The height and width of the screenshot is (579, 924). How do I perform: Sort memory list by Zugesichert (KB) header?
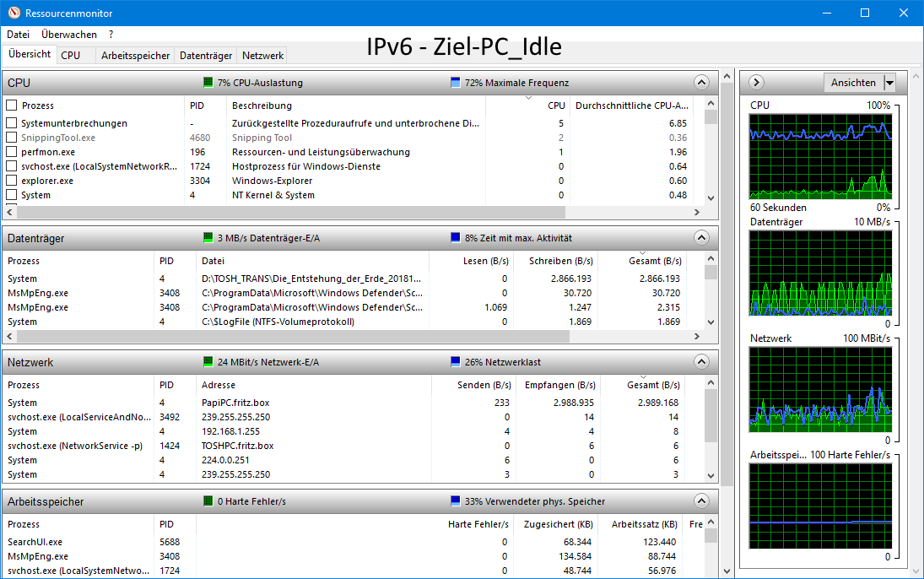click(554, 524)
